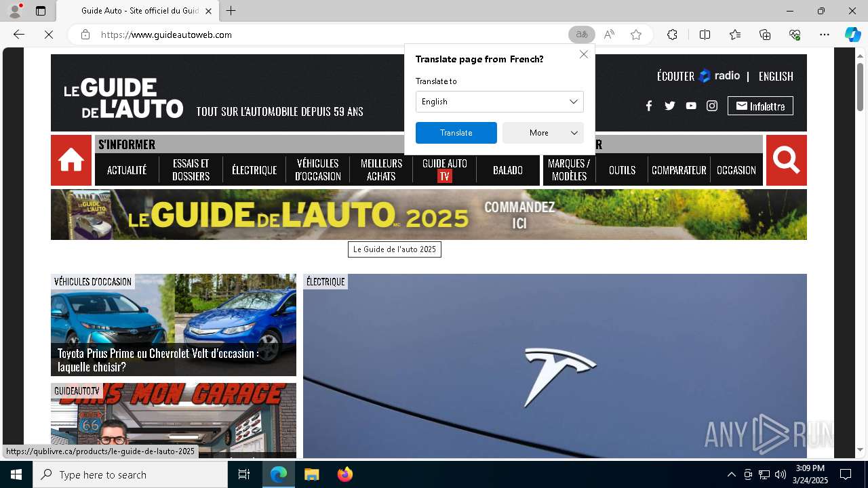The image size is (868, 488).
Task: Open the Outils menu item
Action: click(x=622, y=170)
